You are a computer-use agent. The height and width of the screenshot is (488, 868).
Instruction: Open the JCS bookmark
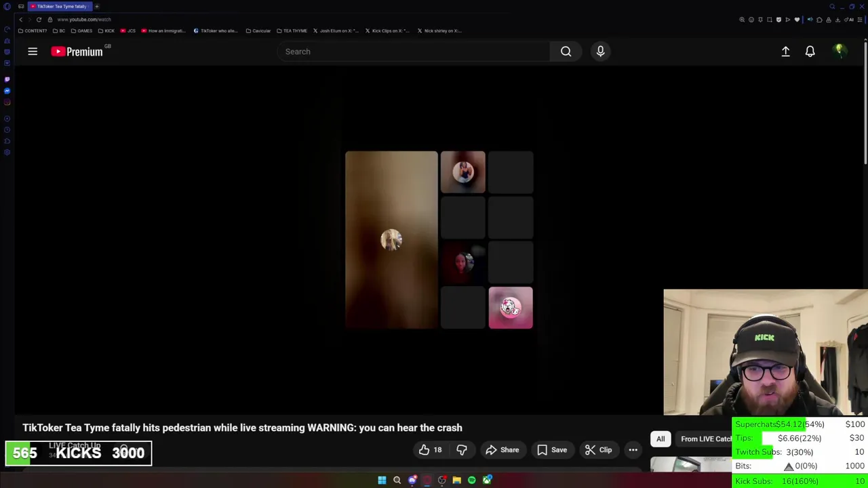[x=128, y=30]
